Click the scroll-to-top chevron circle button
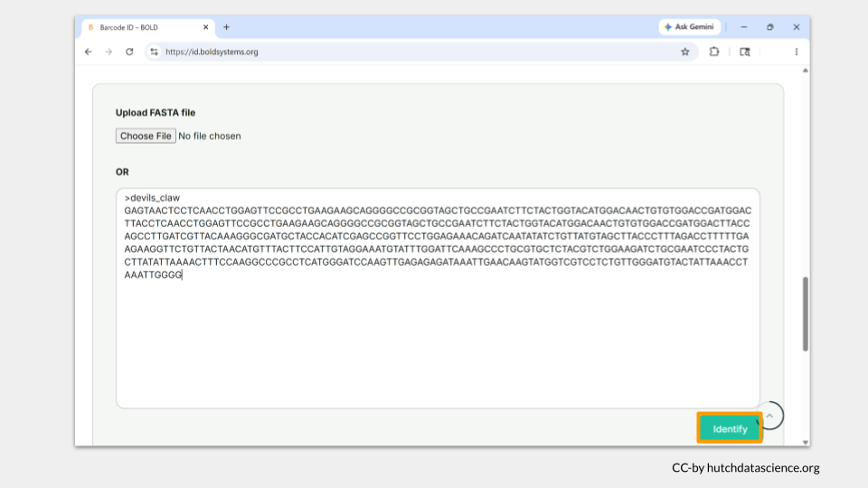The width and height of the screenshot is (868, 488). (x=769, y=416)
